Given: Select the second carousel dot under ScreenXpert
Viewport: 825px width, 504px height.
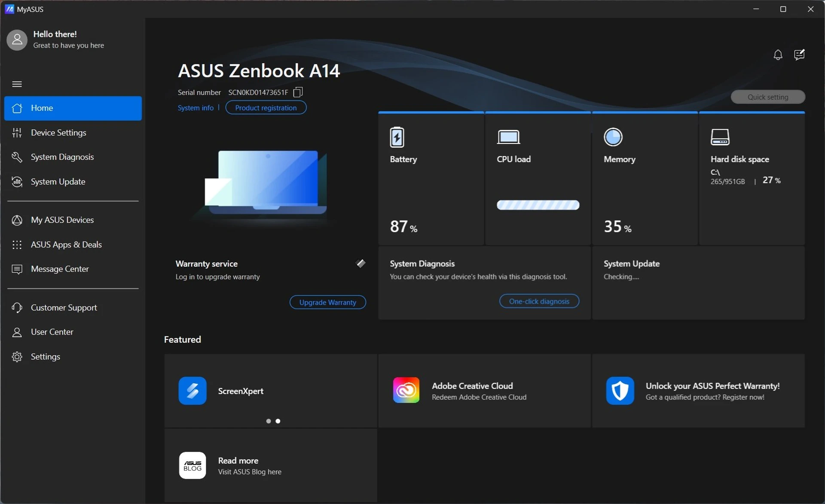Looking at the screenshot, I should click(x=278, y=421).
